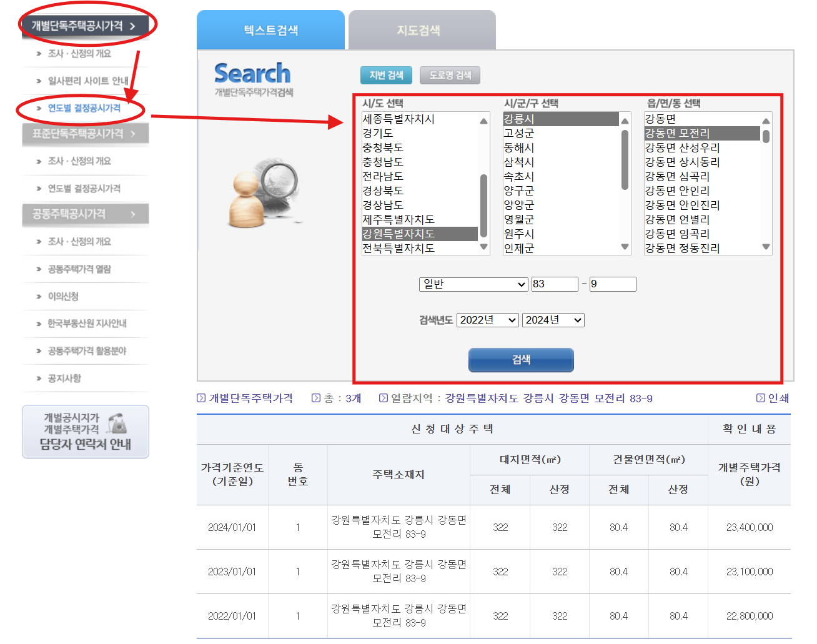Screen dimensions: 817x644
Task: Select 삼척시 in 시/군/구 list
Action: (x=561, y=162)
